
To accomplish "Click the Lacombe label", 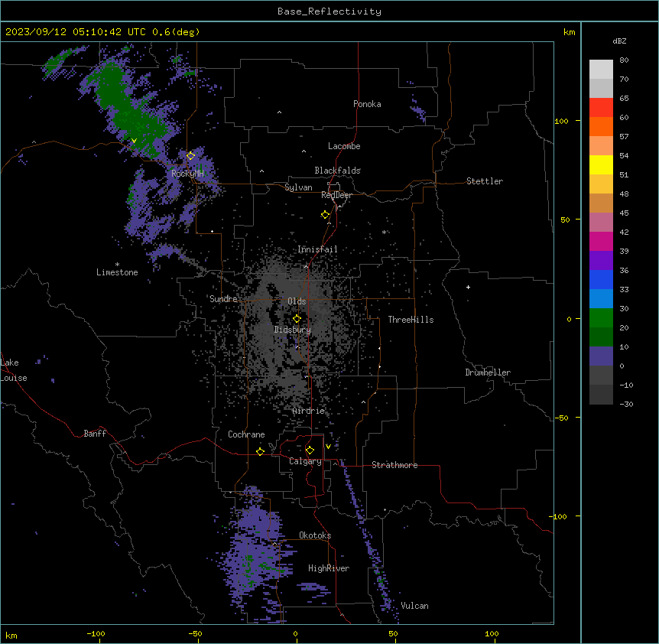I will point(344,146).
